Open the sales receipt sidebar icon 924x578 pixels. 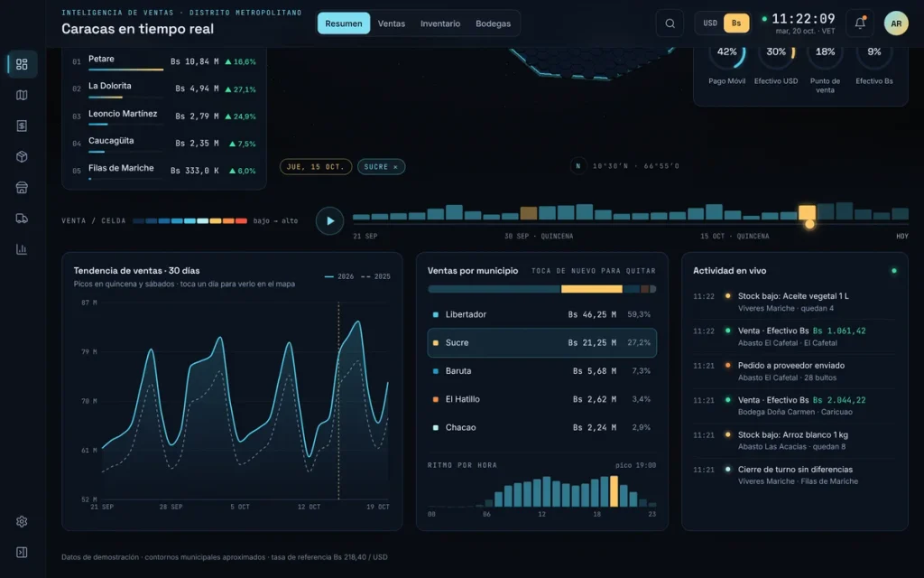pos(22,126)
